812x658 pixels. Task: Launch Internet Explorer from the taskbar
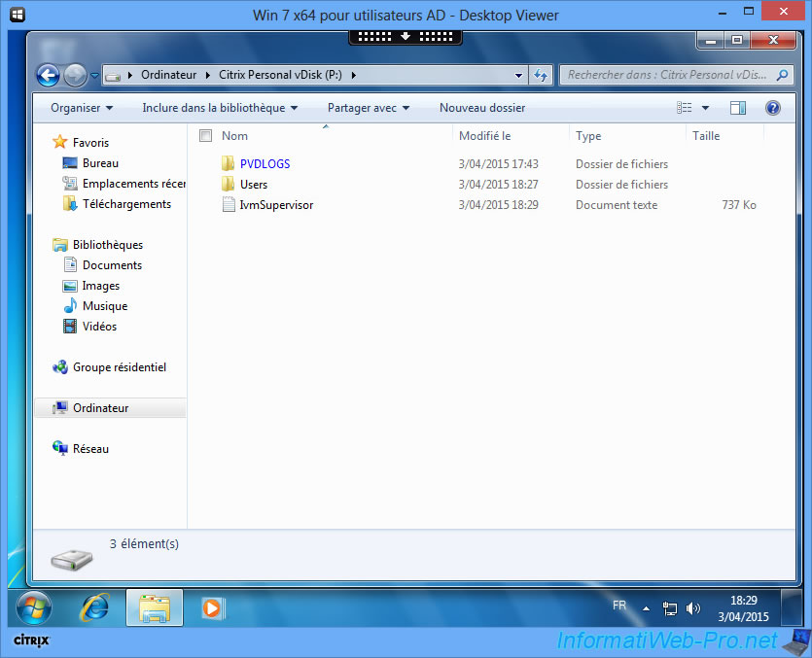pyautogui.click(x=95, y=607)
